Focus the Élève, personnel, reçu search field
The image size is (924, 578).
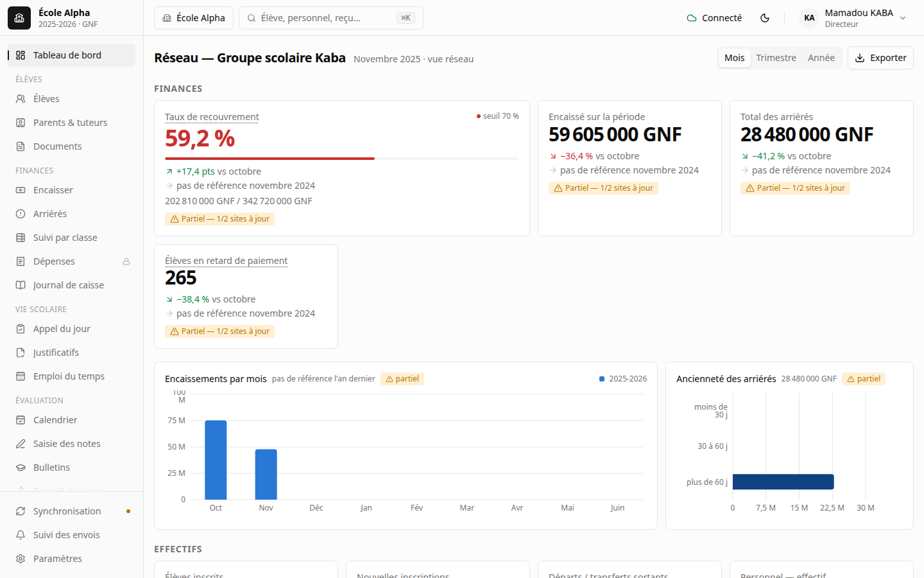pos(331,18)
